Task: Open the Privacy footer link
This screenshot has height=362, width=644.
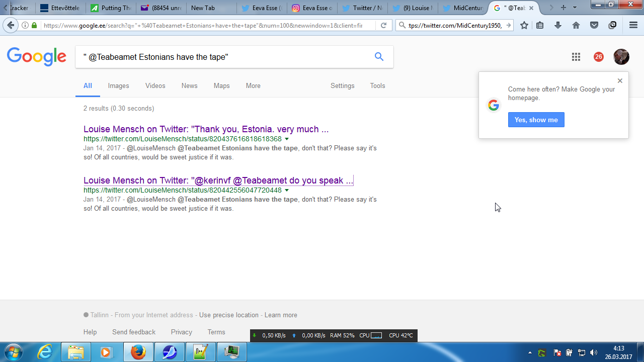Action: pyautogui.click(x=182, y=332)
